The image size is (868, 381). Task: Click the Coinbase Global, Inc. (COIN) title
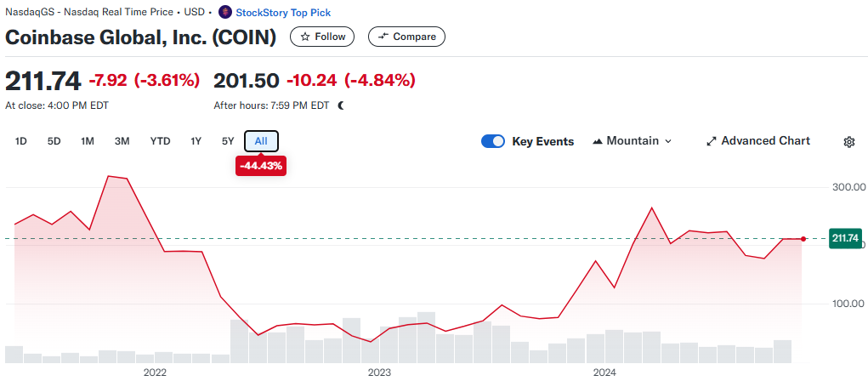[140, 37]
